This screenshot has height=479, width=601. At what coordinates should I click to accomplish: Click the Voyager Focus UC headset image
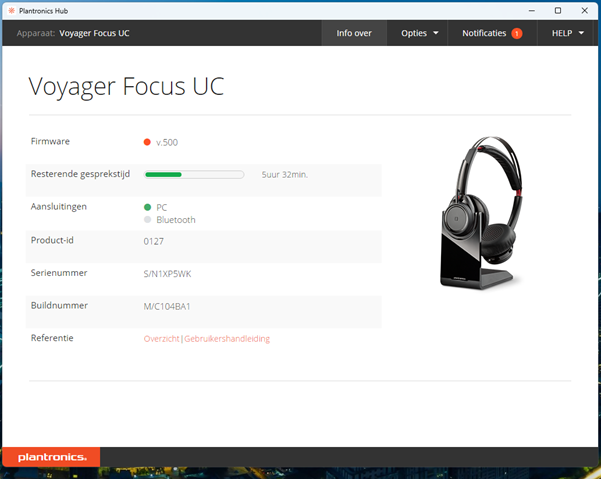pyautogui.click(x=481, y=212)
